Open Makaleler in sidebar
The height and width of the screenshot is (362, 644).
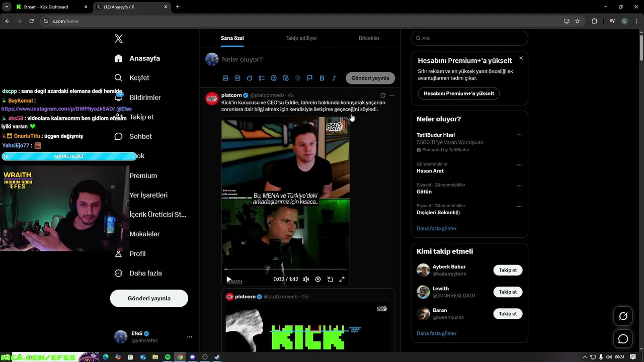(144, 234)
